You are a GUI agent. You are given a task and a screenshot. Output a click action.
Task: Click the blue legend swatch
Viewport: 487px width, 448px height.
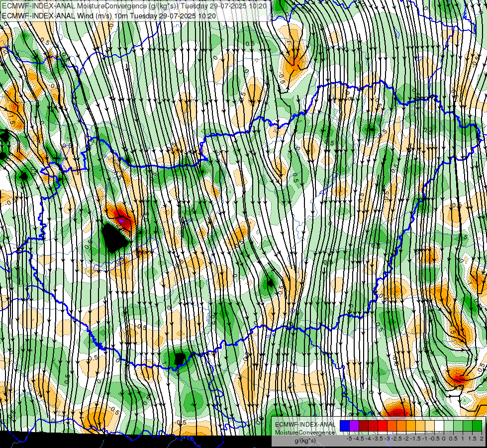pyautogui.click(x=345, y=426)
